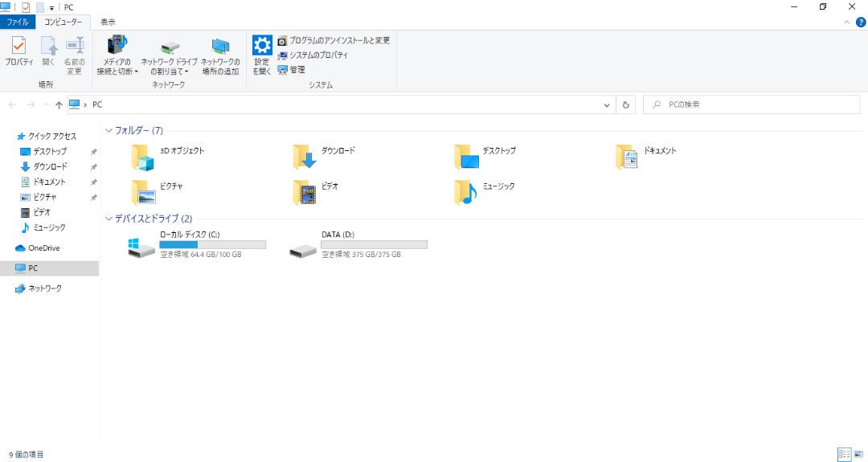Click status text 9 個の項目
This screenshot has height=462, width=868.
click(x=26, y=455)
